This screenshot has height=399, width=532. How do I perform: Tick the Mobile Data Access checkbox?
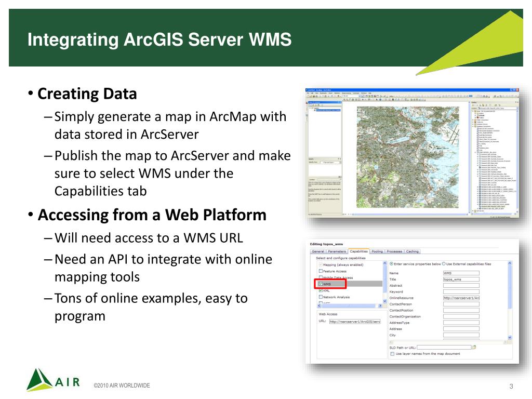(321, 277)
